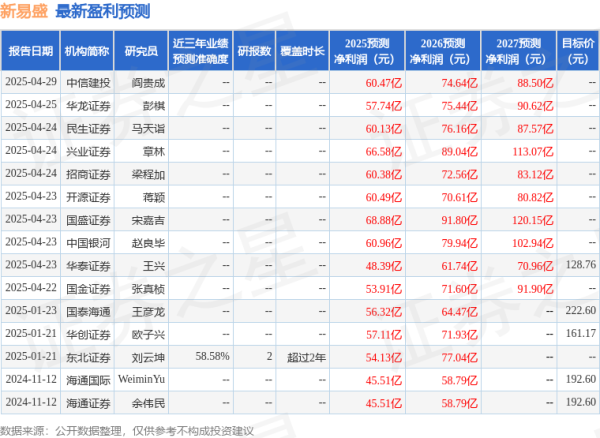Click researcher name 刘云坤
Viewport: 600px width, 438px height.
[148, 357]
